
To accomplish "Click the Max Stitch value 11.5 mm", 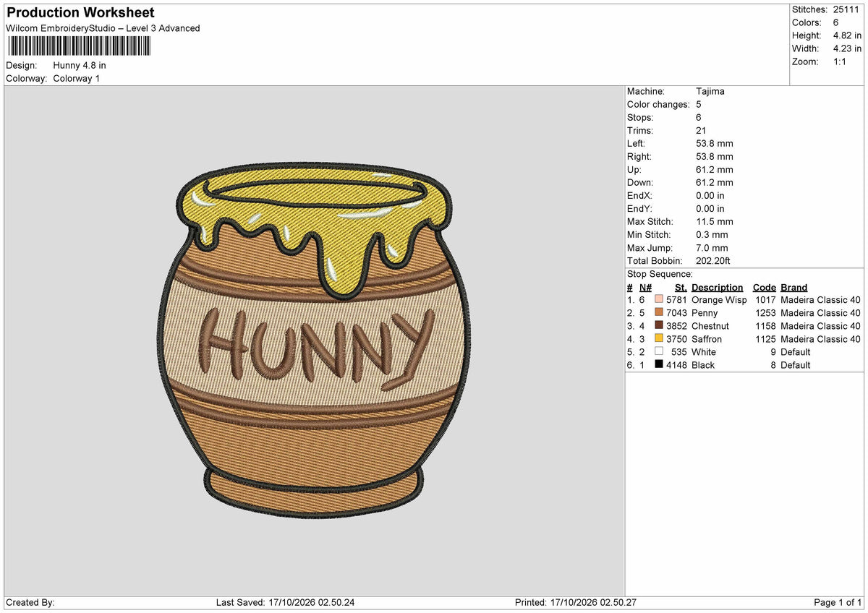I will click(x=715, y=221).
